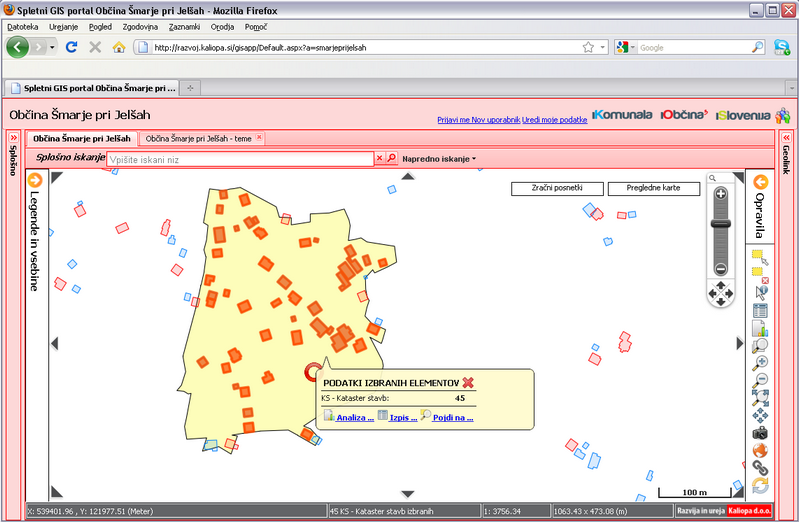Click the refresh map arrows icon

(x=760, y=485)
